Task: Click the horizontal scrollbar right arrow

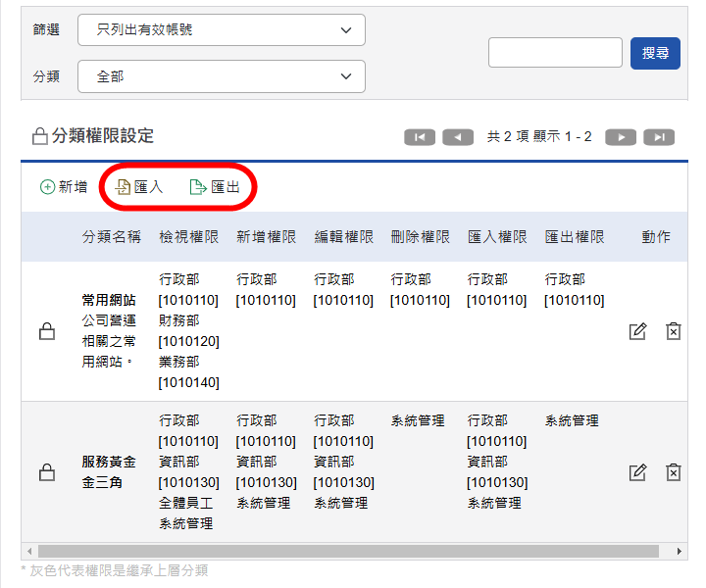Action: [x=680, y=551]
